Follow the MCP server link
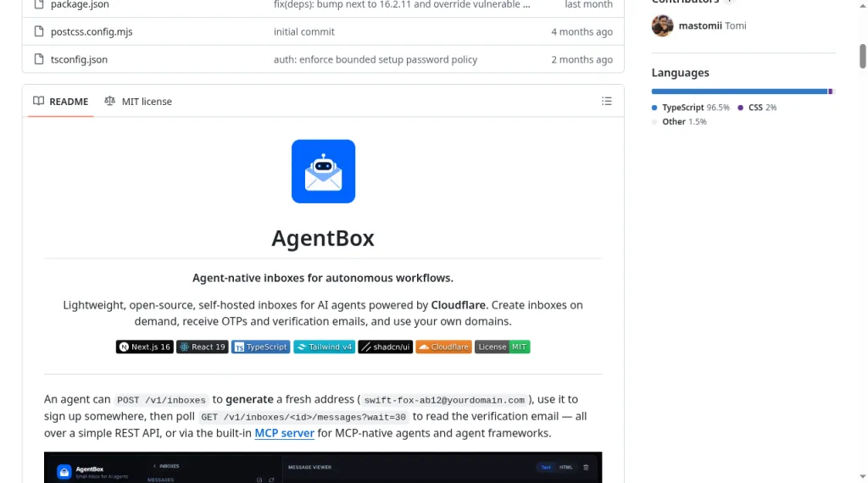 [x=285, y=433]
